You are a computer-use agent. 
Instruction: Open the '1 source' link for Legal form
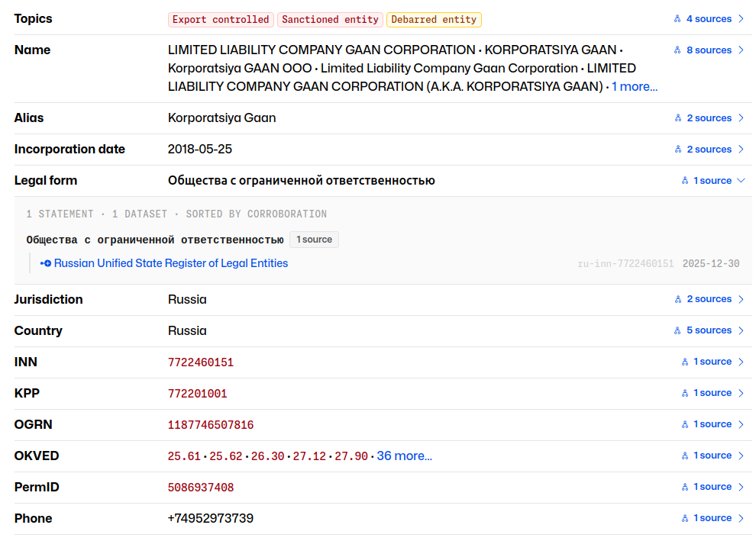[x=712, y=181]
